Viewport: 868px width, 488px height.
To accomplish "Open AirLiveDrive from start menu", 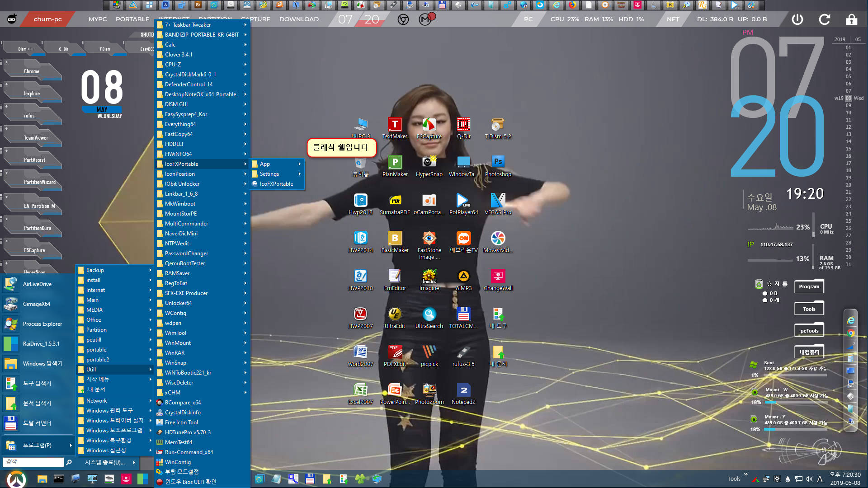I will [38, 284].
